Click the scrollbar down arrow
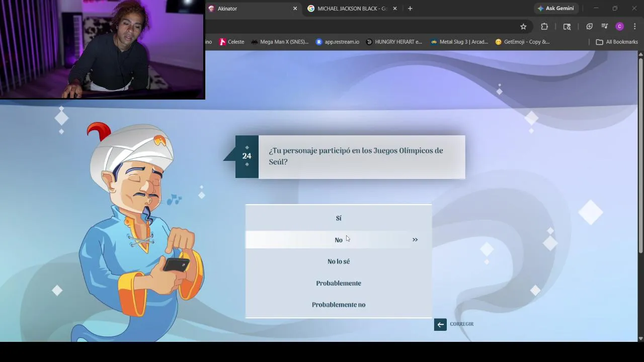644x362 pixels. pyautogui.click(x=640, y=338)
